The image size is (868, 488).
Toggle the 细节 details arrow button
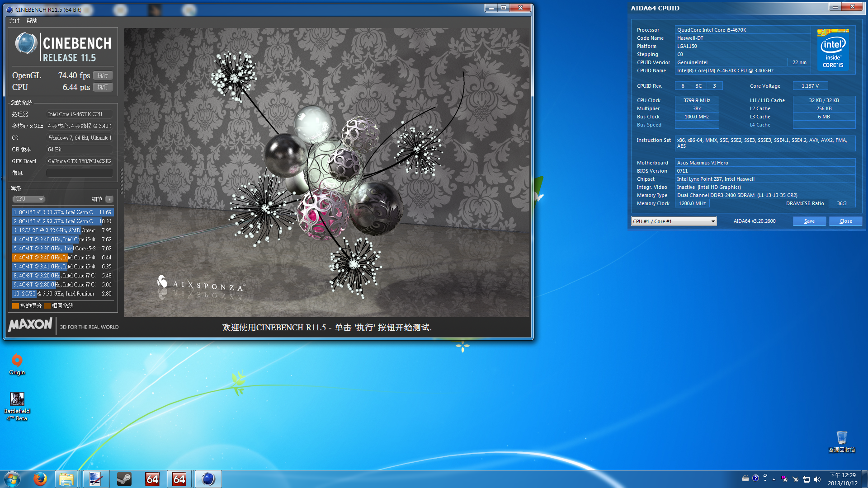(x=109, y=199)
